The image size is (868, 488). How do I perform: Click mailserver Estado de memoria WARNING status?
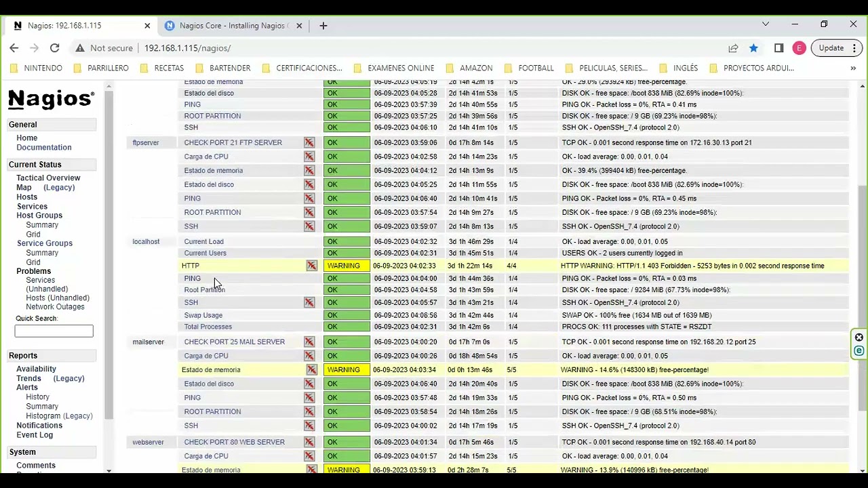coord(347,370)
